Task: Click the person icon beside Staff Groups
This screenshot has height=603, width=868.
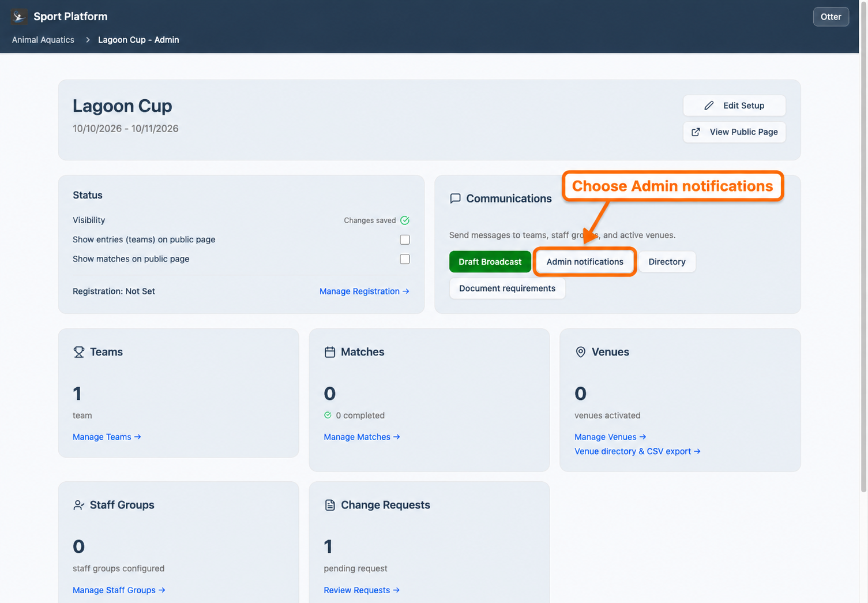Action: pyautogui.click(x=79, y=505)
